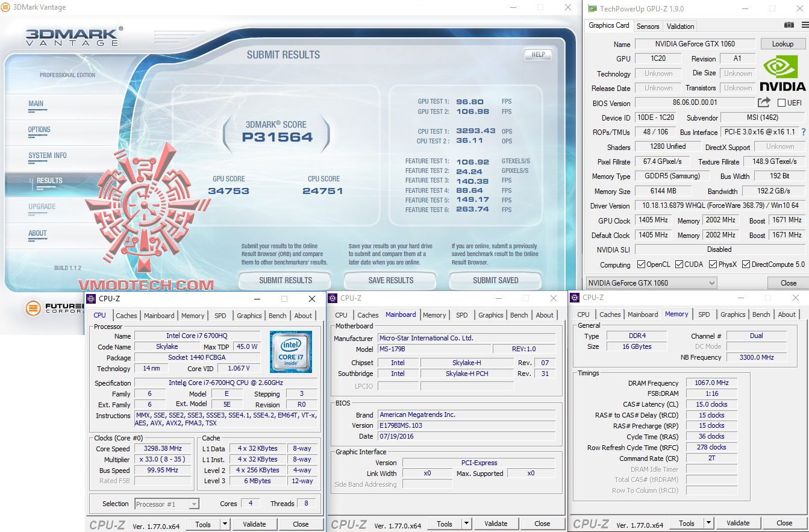809x532 pixels.
Task: Expand the Tools arrow in the CPU-Z CPU window
Action: (x=225, y=524)
